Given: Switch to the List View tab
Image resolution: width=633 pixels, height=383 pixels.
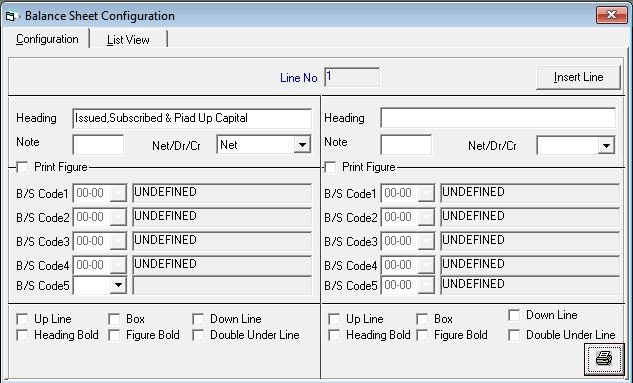Looking at the screenshot, I should (128, 40).
